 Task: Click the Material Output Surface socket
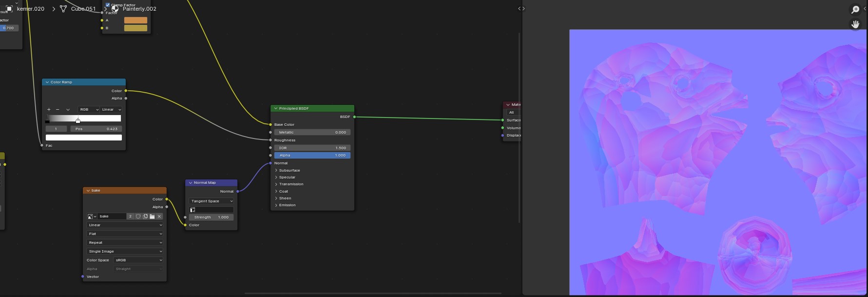pos(502,120)
